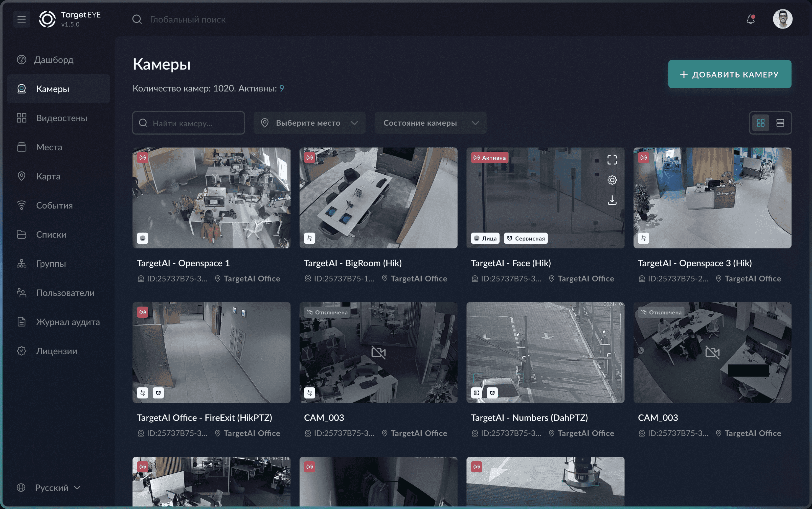Open the Выберите место dropdown

pos(309,123)
